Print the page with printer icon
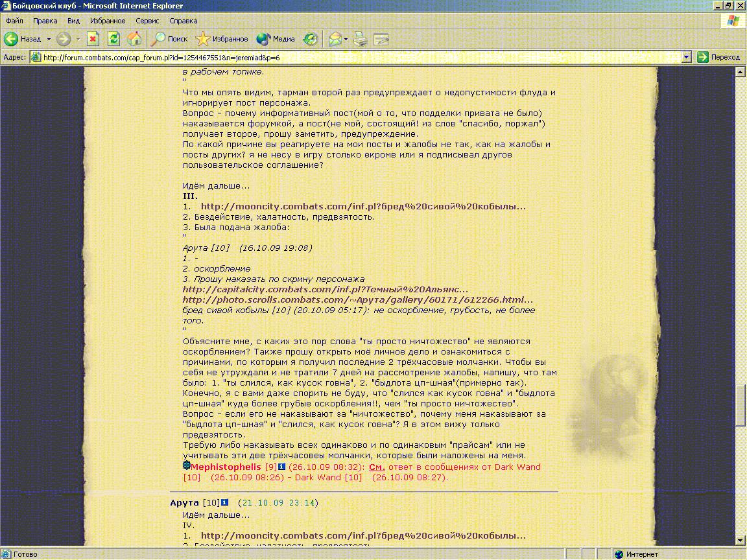This screenshot has height=560, width=747. pyautogui.click(x=361, y=39)
